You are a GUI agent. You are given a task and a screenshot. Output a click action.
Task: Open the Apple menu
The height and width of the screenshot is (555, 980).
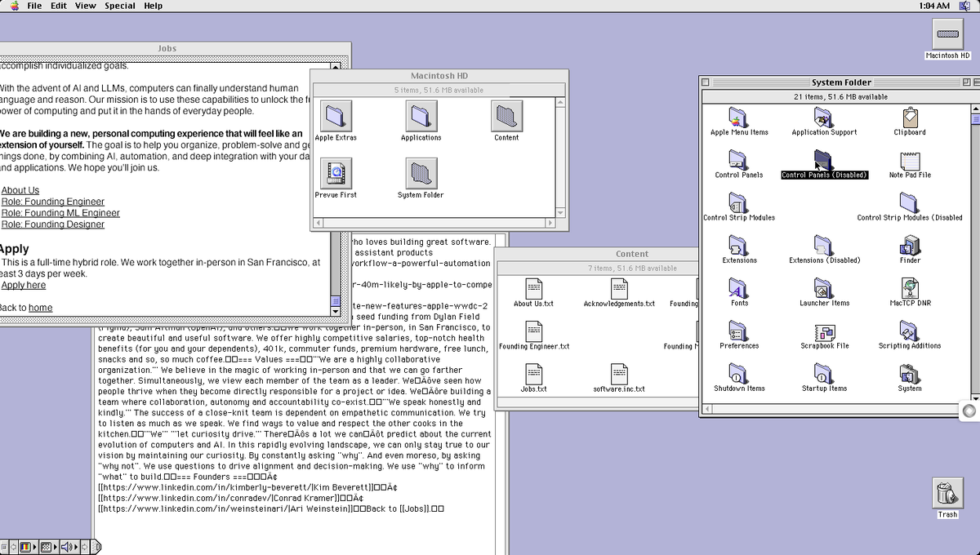pos(14,6)
